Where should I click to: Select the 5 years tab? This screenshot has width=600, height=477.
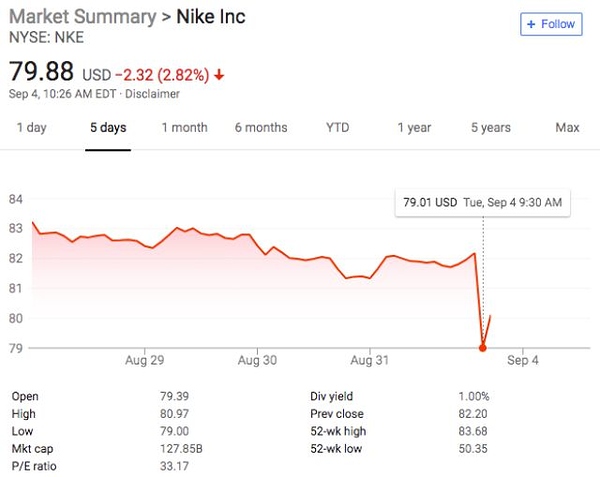[x=491, y=127]
